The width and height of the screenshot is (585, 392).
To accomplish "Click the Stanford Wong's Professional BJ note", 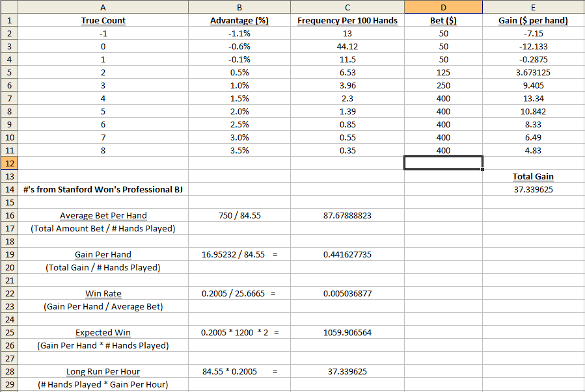I will 103,189.
